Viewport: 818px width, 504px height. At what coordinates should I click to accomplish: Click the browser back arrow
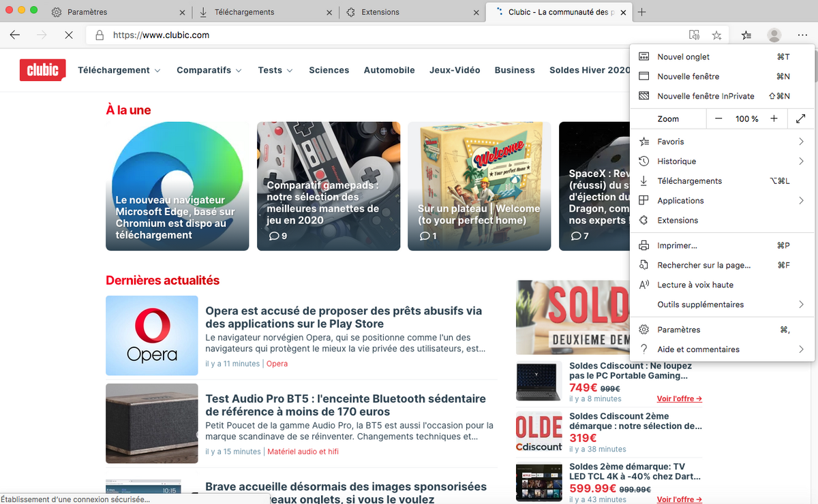[x=15, y=35]
